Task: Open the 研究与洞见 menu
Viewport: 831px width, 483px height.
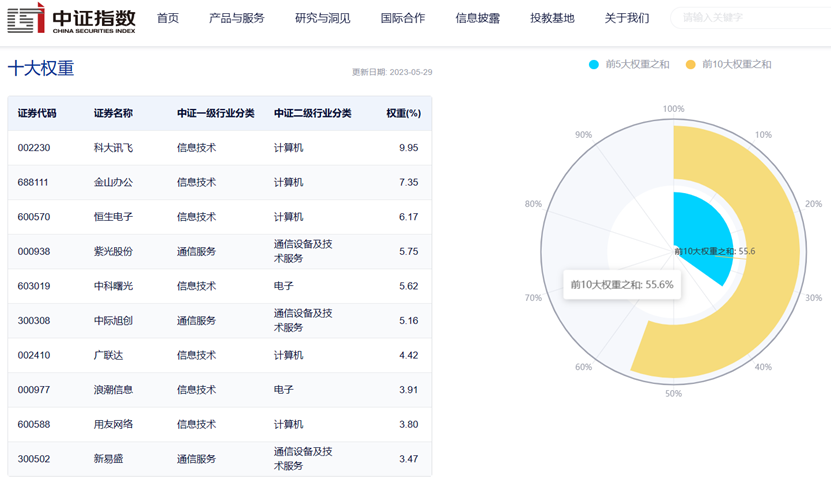Action: [323, 18]
